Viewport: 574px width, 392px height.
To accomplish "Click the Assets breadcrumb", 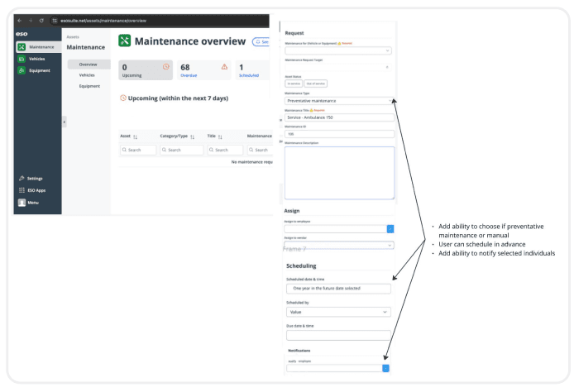I will click(73, 37).
